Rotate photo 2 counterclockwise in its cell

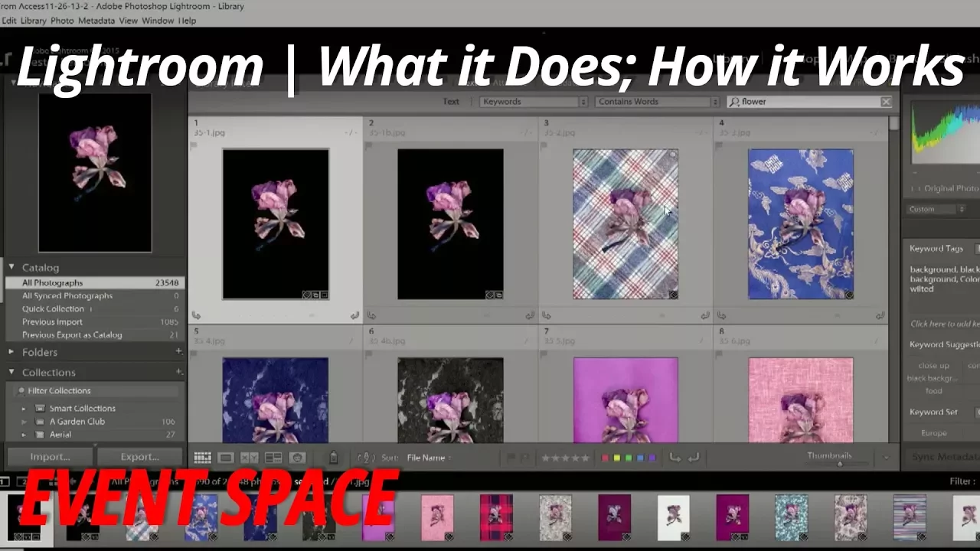371,315
